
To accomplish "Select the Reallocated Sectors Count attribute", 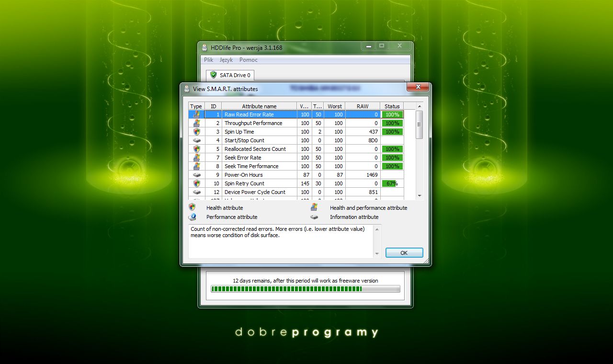I will point(296,149).
